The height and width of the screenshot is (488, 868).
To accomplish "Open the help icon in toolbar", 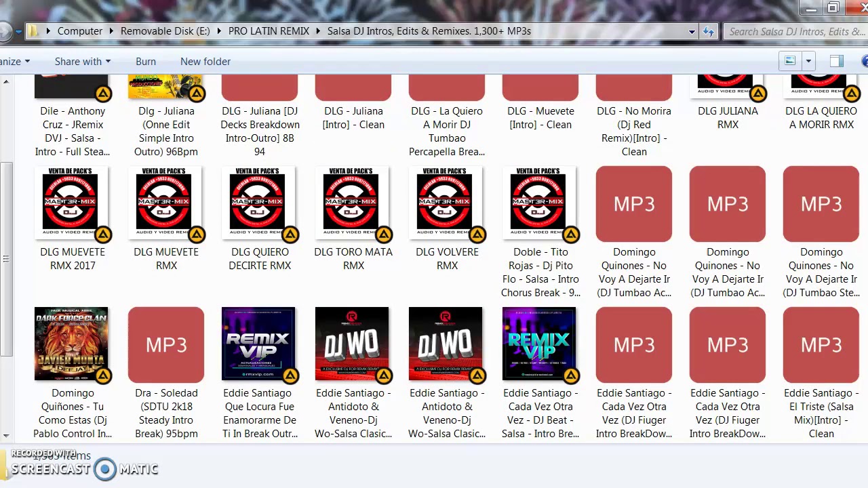I will coord(864,61).
